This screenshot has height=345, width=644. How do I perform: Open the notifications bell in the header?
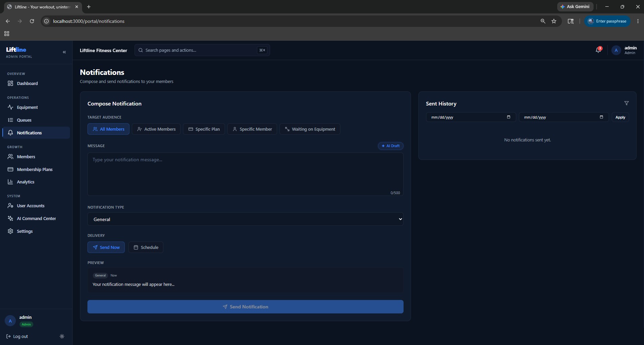(x=598, y=50)
